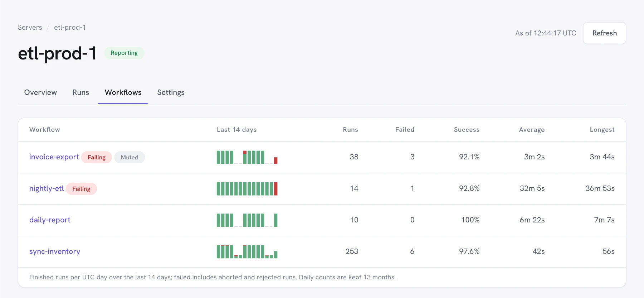The height and width of the screenshot is (298, 644).
Task: Select the Workflows tab
Action: click(123, 92)
